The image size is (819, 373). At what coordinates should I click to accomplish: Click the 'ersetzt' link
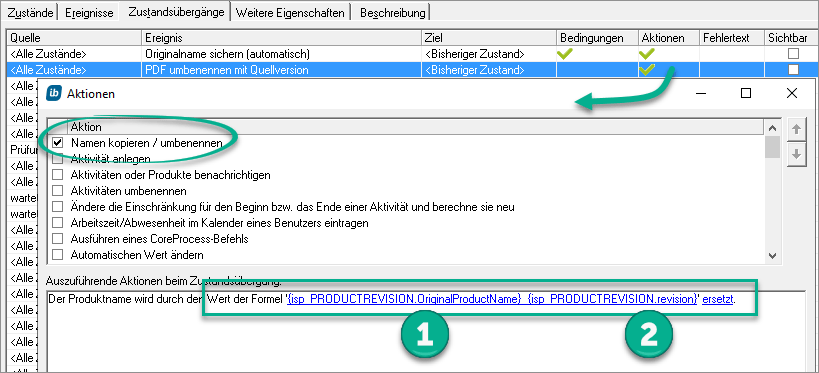coord(718,299)
